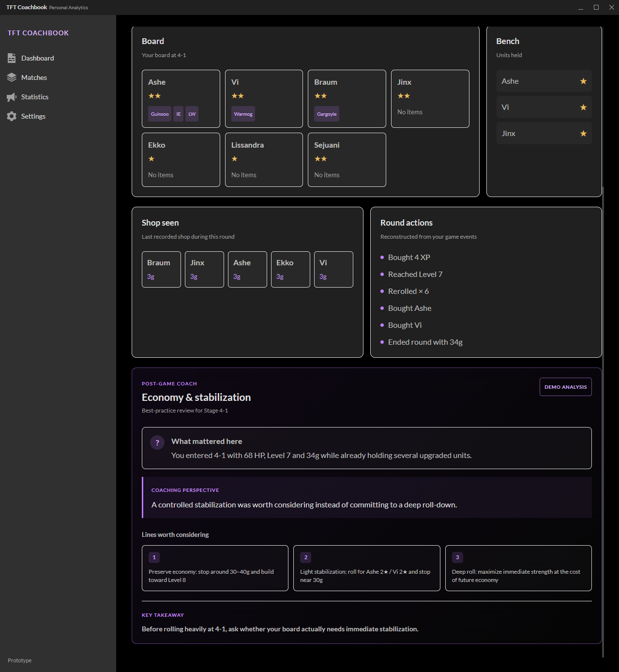Screen dimensions: 619x672
Task: Click the Matches layers icon
Action: (12, 77)
